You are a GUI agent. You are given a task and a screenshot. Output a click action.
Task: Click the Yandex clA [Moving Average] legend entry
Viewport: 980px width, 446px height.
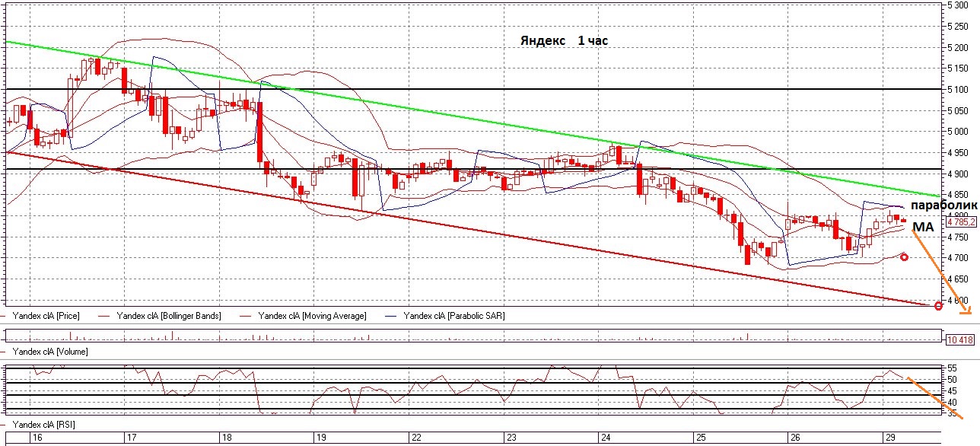312,315
